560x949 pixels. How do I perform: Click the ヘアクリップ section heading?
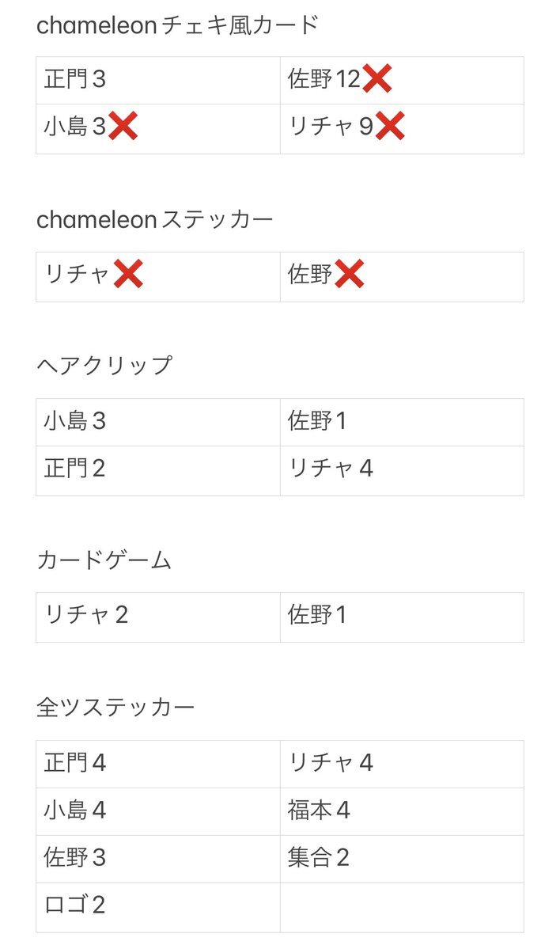104,366
